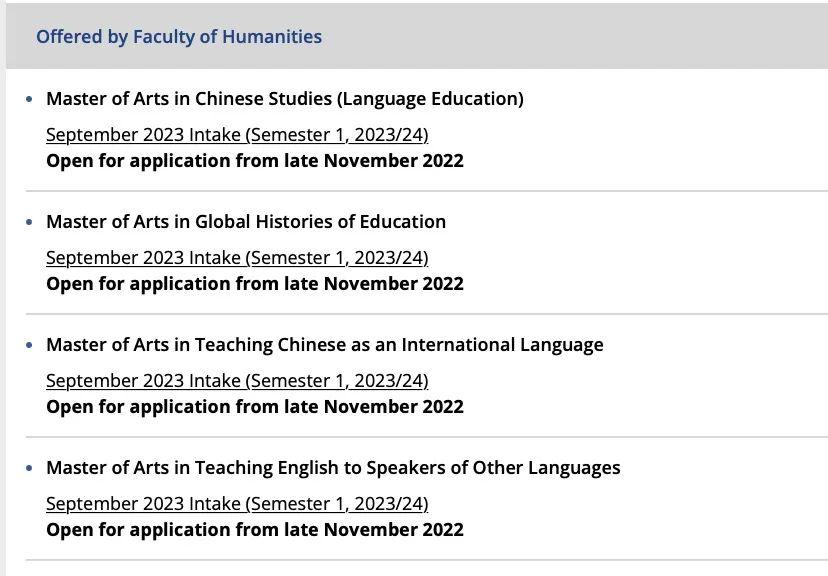Select the Master of Arts in Chinese Studies title
Image resolution: width=828 pixels, height=576 pixels.
(x=285, y=99)
